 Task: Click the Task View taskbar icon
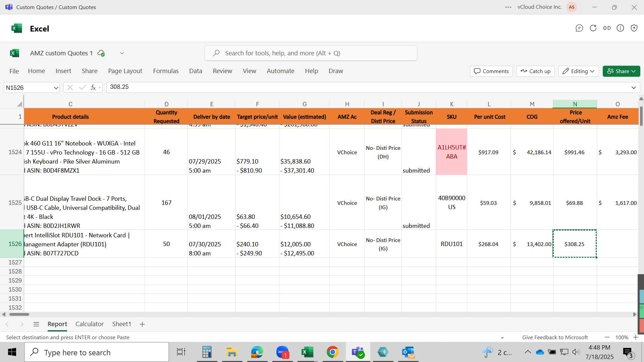(181, 352)
